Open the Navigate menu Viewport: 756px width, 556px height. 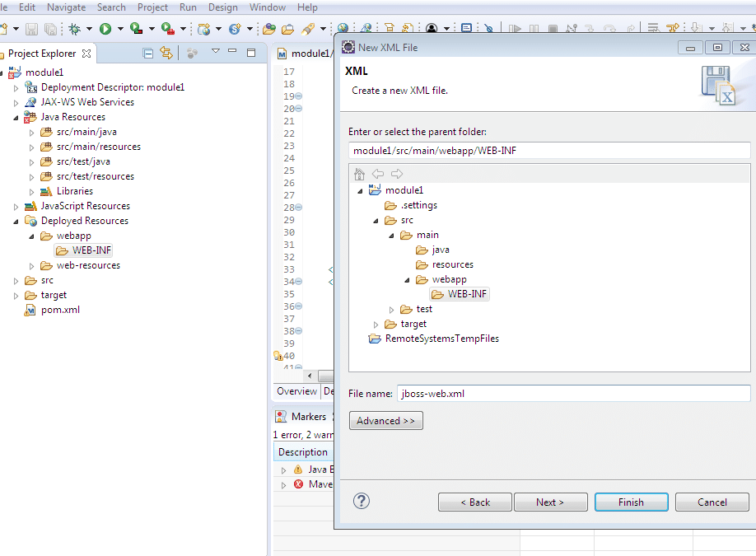(66, 7)
